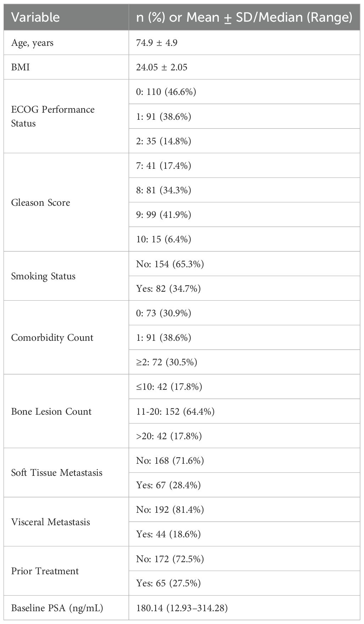The height and width of the screenshot is (624, 364).
Task: Select the ECOG cell 0: 110 (46.6%)
Action: point(166,92)
